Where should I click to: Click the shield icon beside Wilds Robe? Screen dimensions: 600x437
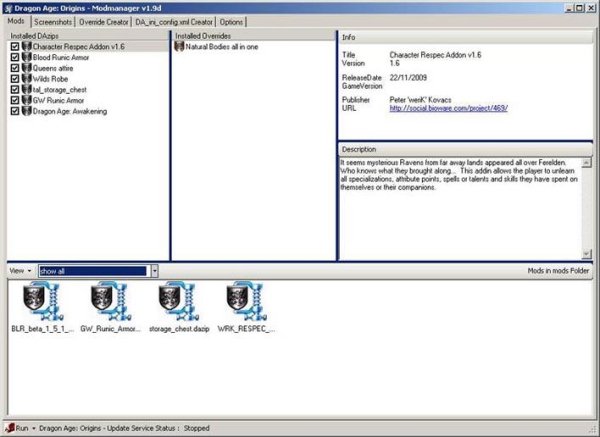[26, 79]
